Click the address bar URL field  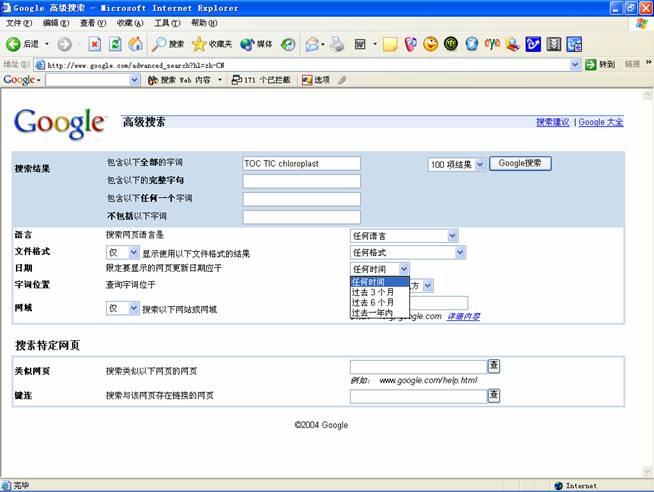(303, 65)
